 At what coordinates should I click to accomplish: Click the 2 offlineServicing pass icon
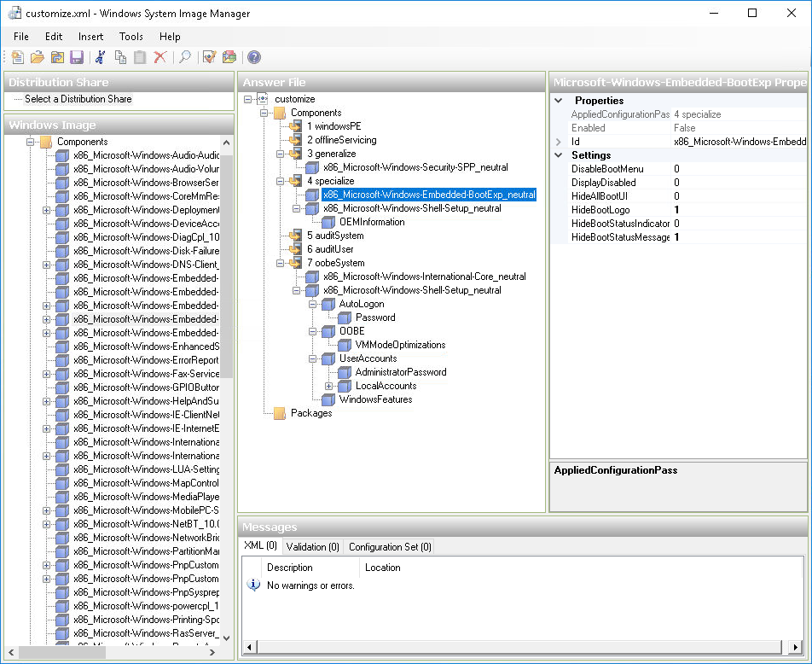coord(295,140)
